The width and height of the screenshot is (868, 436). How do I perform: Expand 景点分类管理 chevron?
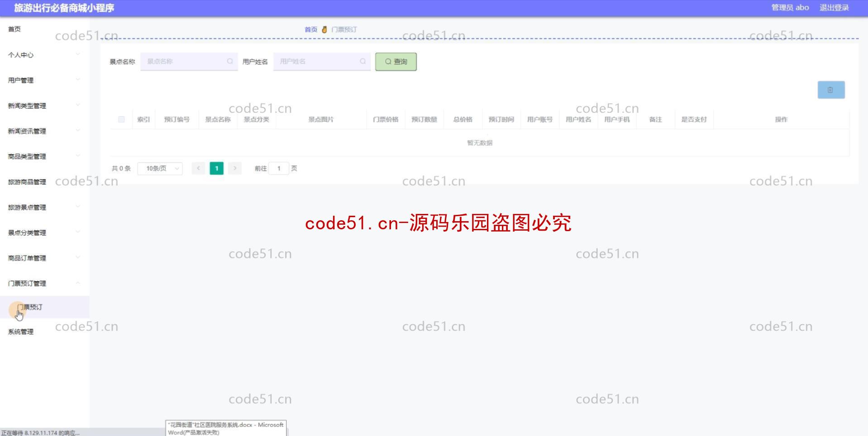pos(78,232)
